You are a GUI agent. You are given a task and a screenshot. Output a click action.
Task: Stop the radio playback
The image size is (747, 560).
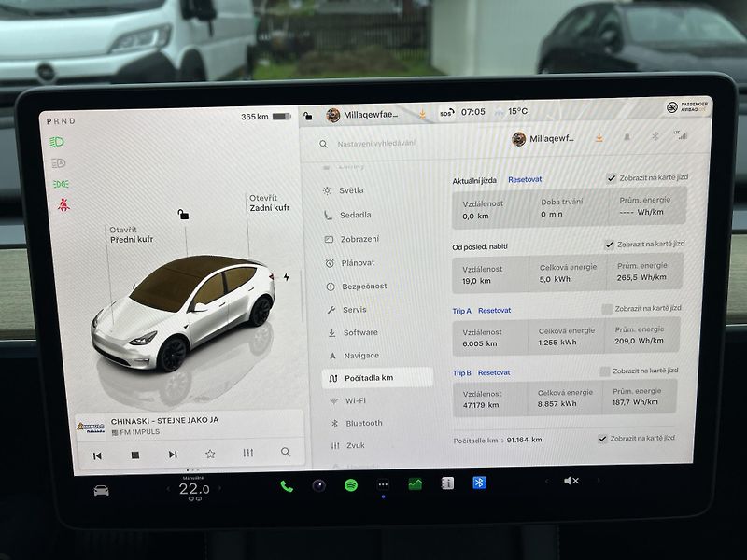[135, 455]
